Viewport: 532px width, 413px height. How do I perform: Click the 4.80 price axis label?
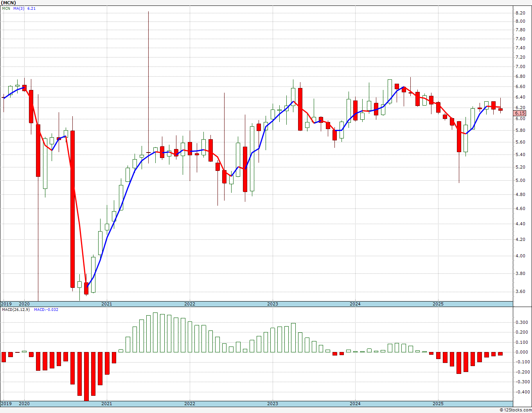click(x=520, y=194)
